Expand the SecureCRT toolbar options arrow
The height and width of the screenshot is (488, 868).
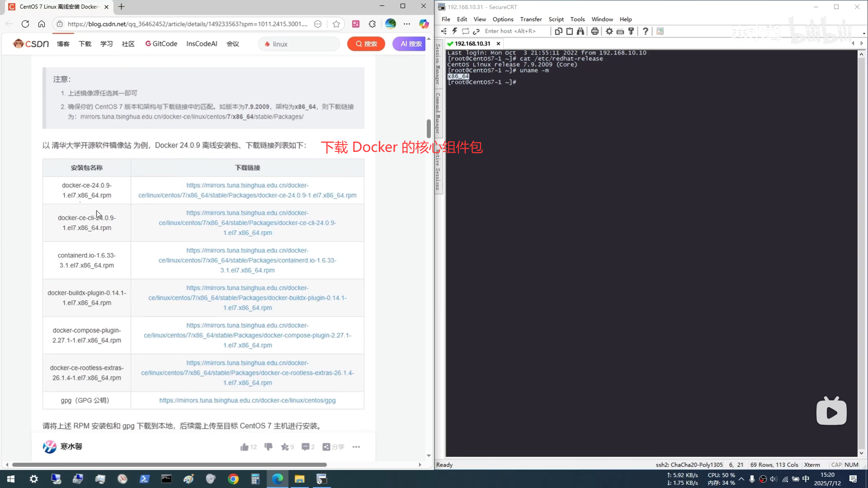pyautogui.click(x=864, y=33)
